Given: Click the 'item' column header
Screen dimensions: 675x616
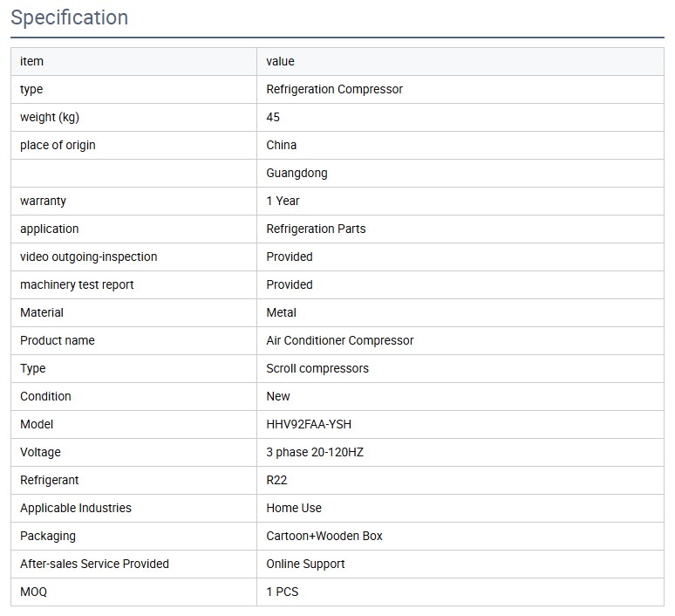Looking at the screenshot, I should (x=31, y=61).
